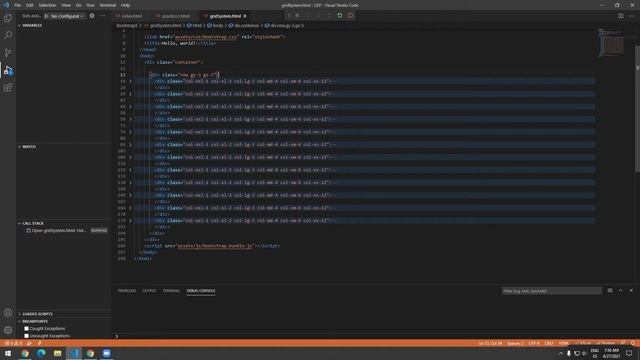Open the Help menu
The height and width of the screenshot is (360, 640).
[125, 5]
